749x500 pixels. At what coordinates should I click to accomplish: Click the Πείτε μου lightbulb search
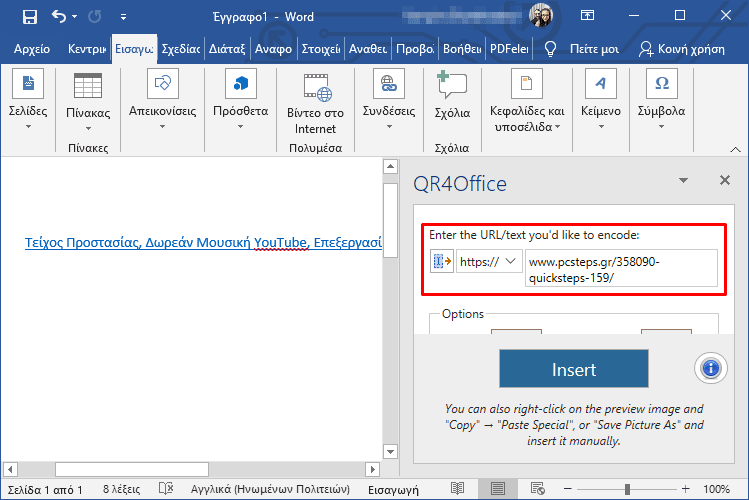[x=582, y=49]
